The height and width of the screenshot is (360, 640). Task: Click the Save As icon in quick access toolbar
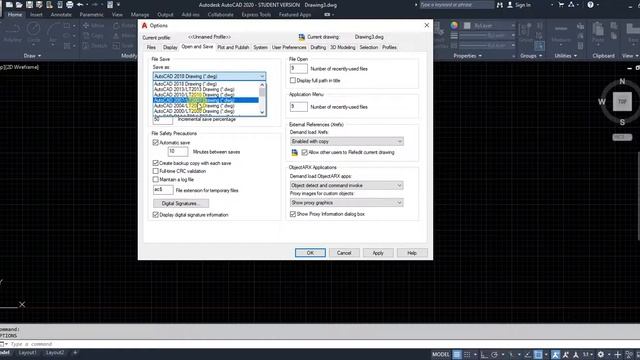click(39, 5)
